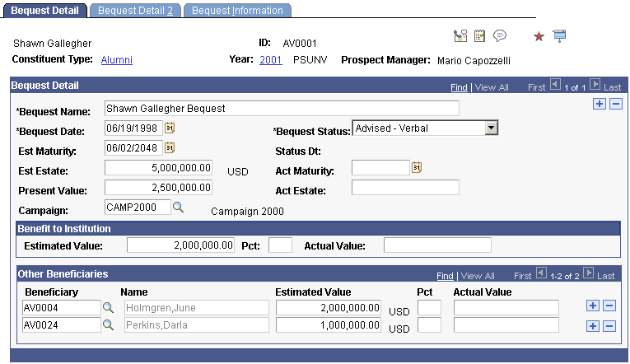Click the Mario Capozzelli manager name
The width and height of the screenshot is (630, 364).
pyautogui.click(x=474, y=61)
